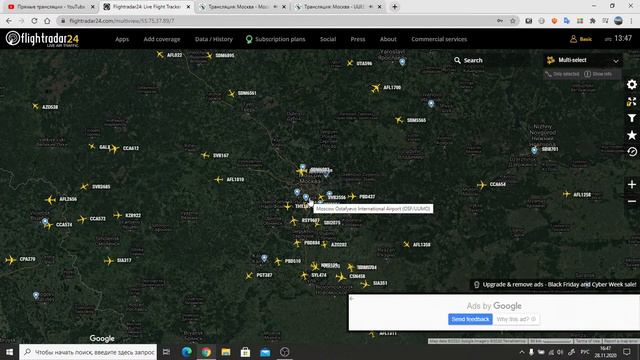This screenshot has width=640, height=360.
Task: Reload the page
Action: pos(34,20)
